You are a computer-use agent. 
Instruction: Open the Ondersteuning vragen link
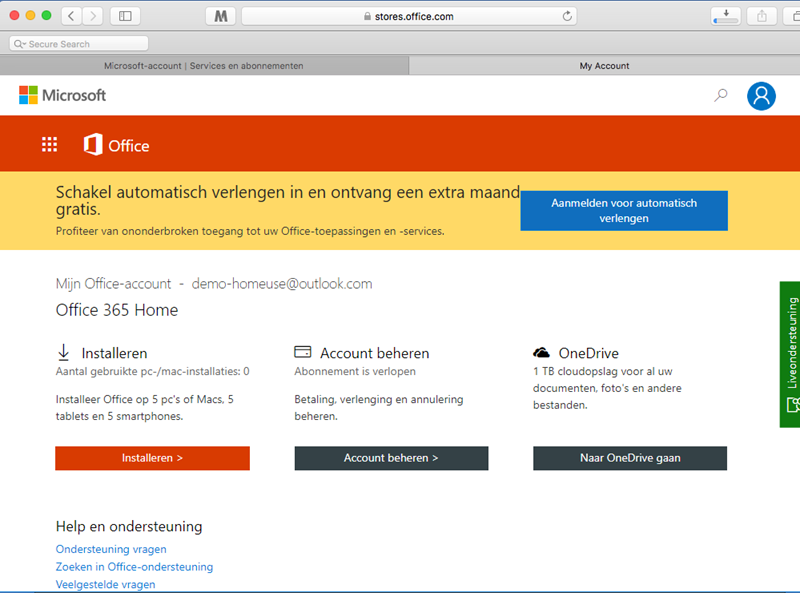(x=111, y=549)
